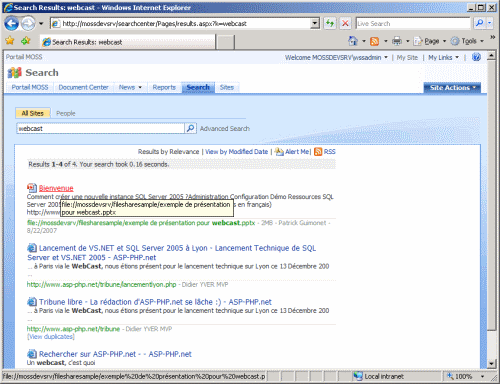Click the Live Search magnifier button

point(479,23)
